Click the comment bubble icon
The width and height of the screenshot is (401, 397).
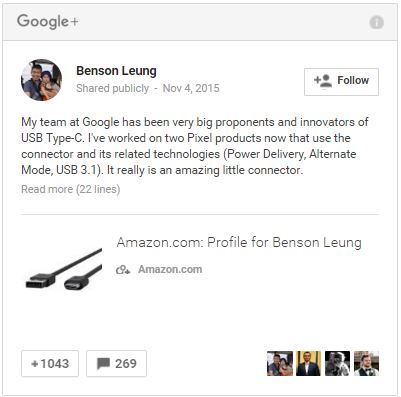(x=103, y=363)
